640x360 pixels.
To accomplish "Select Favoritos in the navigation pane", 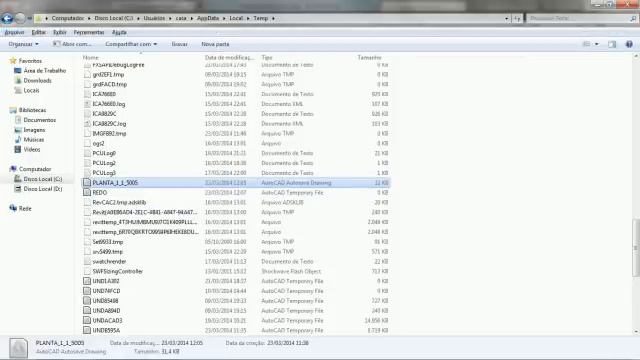I will tap(30, 61).
